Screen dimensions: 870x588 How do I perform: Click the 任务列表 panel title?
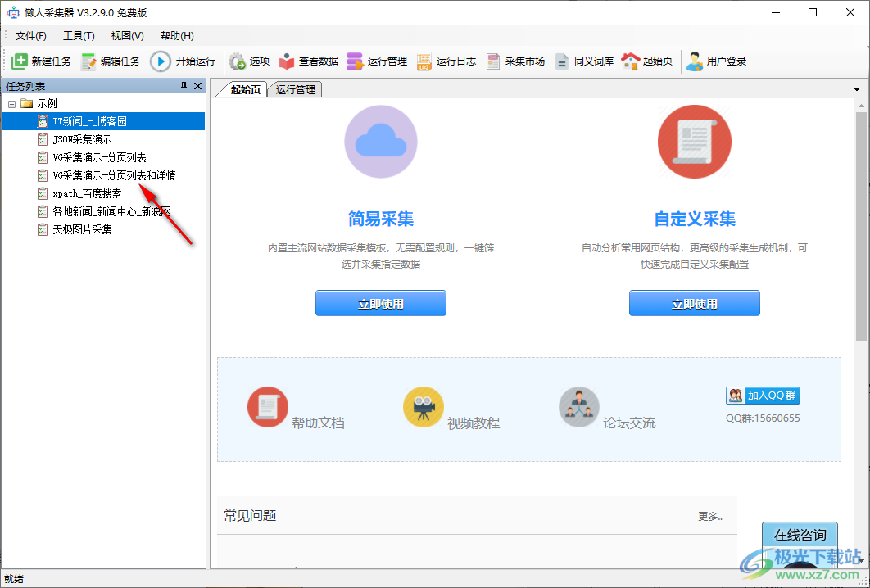click(25, 87)
